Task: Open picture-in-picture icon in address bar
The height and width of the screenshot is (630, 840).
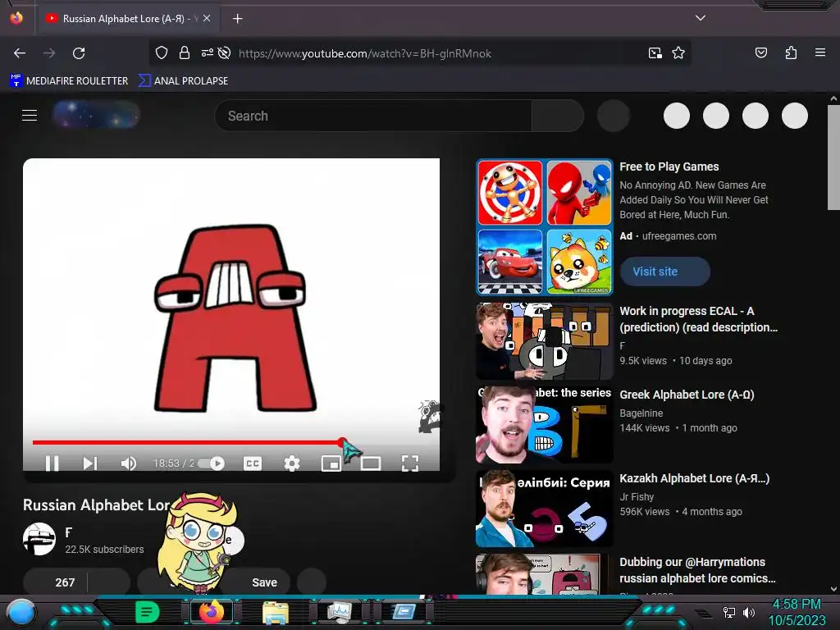Action: 655,52
